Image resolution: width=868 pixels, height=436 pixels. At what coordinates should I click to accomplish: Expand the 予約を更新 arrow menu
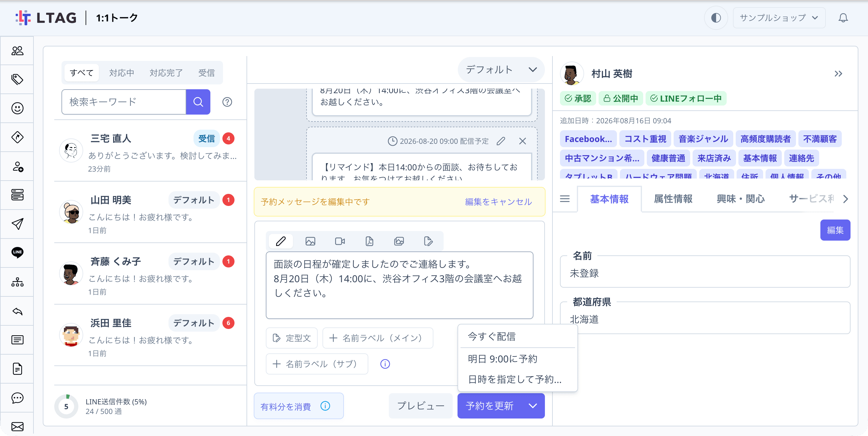tap(532, 406)
